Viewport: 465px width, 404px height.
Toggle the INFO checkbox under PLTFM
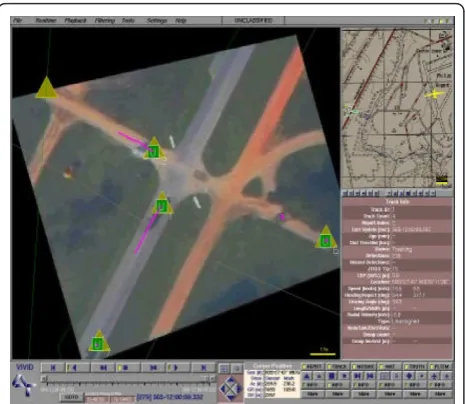coord(431,385)
